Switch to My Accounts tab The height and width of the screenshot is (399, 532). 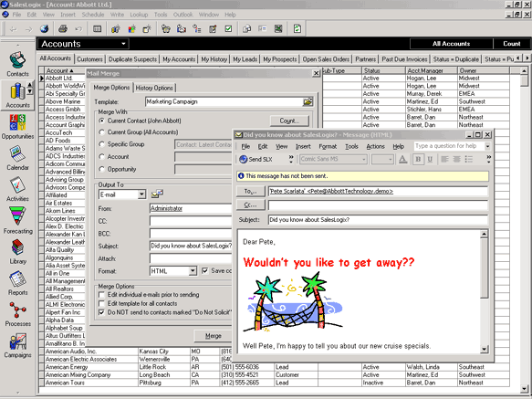coord(179,59)
